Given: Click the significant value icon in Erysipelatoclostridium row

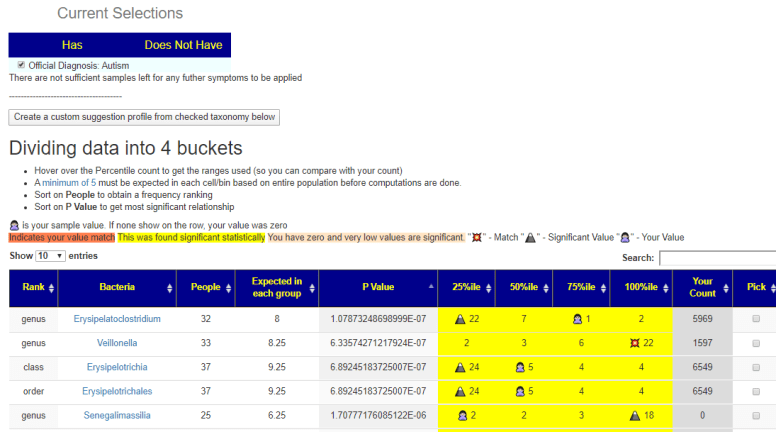Looking at the screenshot, I should click(x=461, y=319).
